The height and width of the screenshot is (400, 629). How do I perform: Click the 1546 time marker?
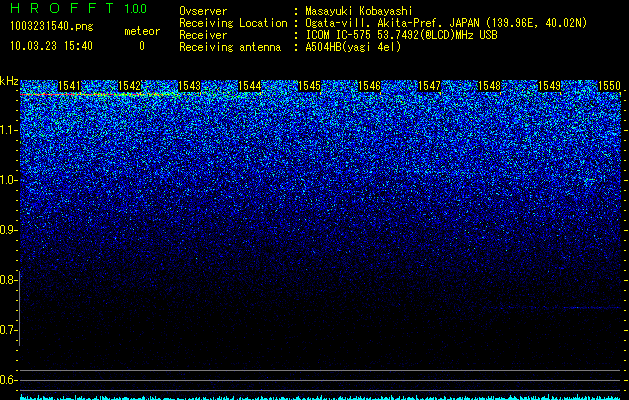pyautogui.click(x=369, y=86)
